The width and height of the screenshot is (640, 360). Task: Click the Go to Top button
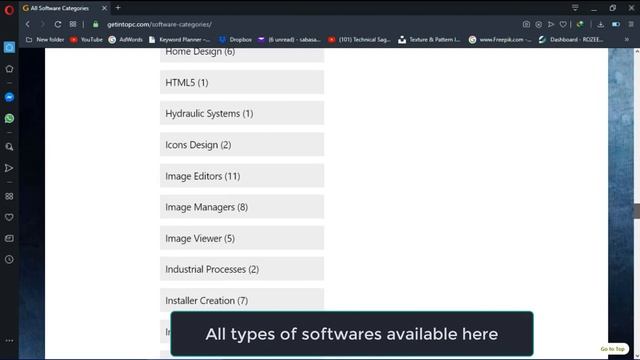[x=612, y=349]
